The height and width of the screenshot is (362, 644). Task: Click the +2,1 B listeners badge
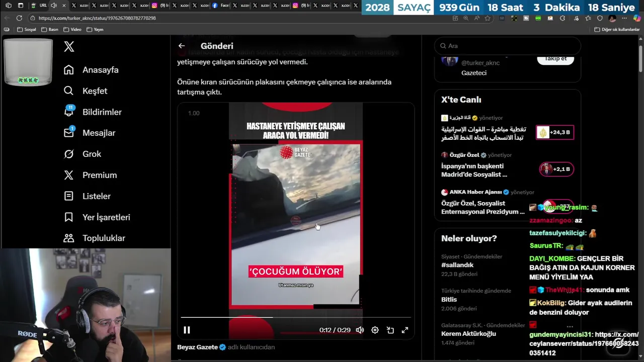tap(556, 169)
